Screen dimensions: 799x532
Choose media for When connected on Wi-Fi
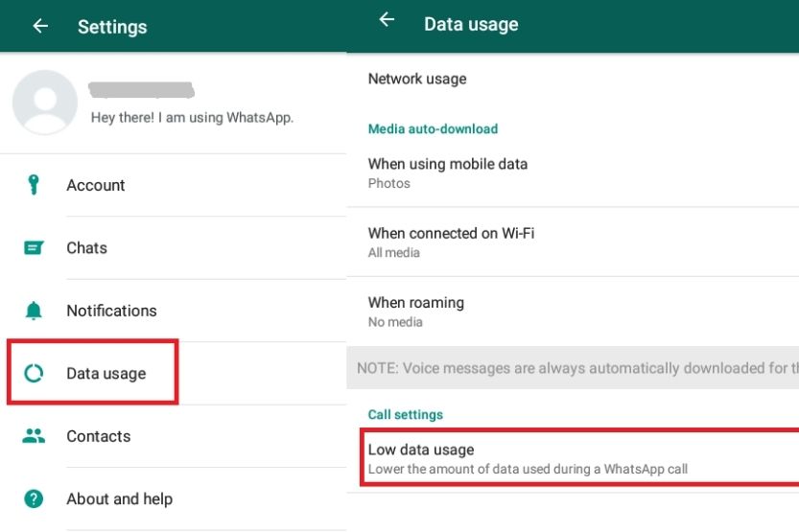[x=573, y=243]
